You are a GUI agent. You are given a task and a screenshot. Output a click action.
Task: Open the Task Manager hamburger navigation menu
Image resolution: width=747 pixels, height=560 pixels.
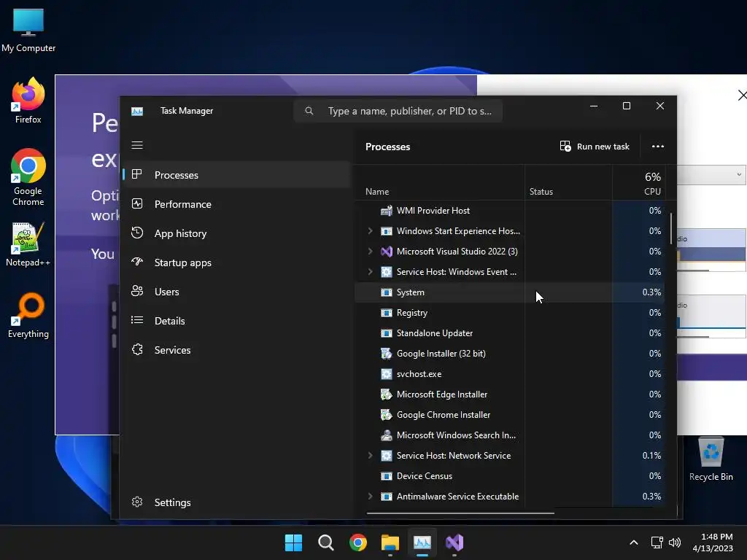(137, 145)
